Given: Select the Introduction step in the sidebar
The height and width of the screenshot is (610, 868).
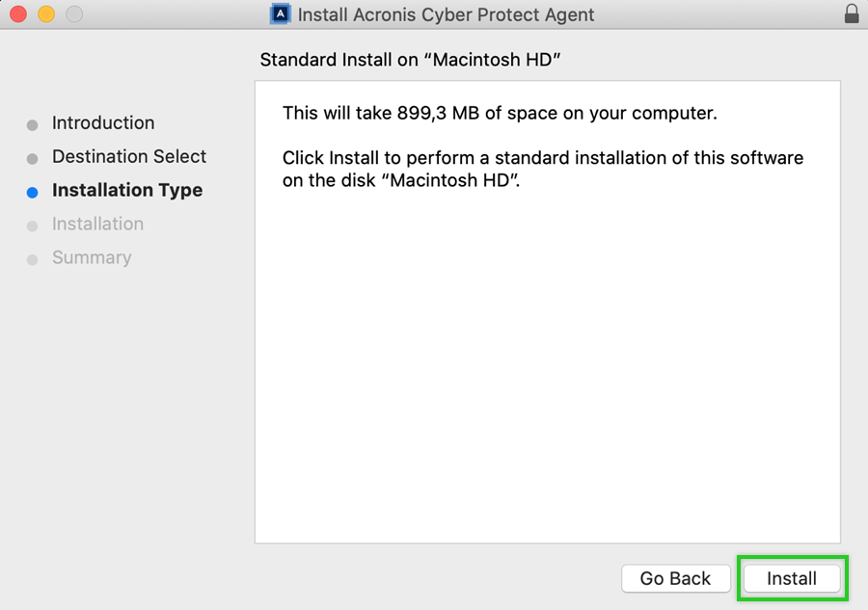Looking at the screenshot, I should (x=103, y=123).
